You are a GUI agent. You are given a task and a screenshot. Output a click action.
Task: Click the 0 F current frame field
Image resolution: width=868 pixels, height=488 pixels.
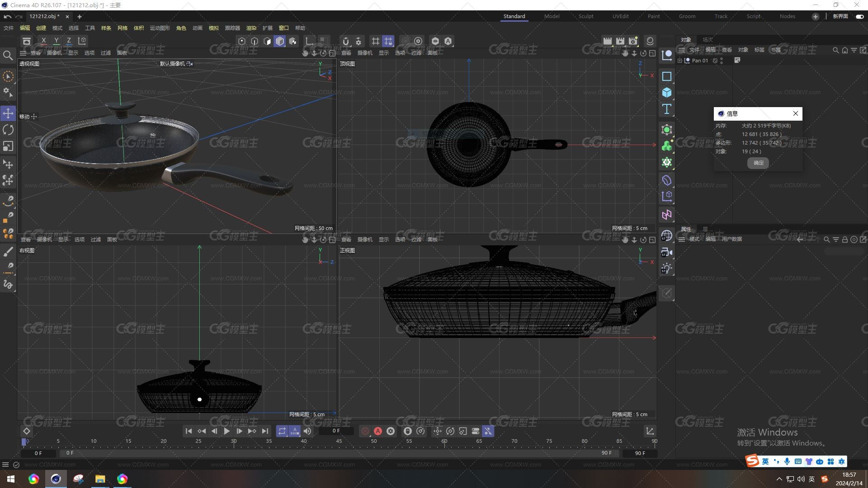coord(336,431)
